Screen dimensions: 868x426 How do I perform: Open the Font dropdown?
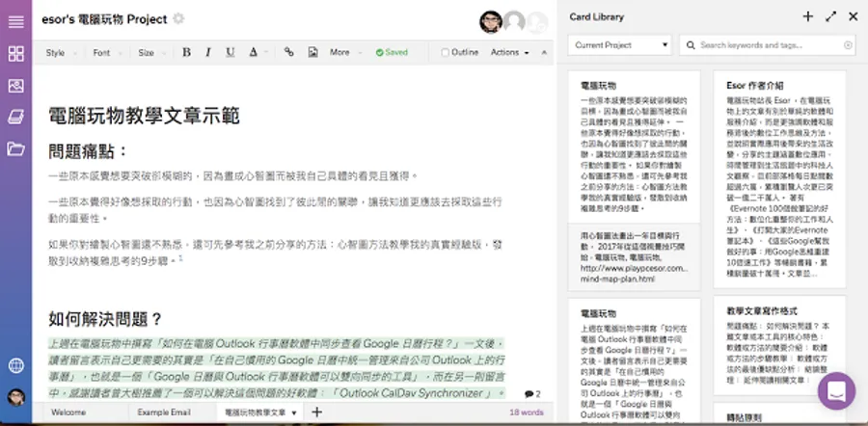coord(107,53)
